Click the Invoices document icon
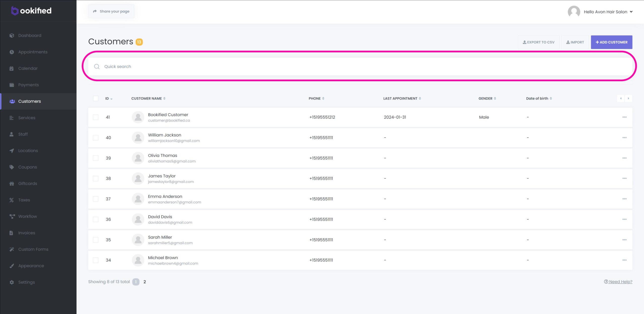This screenshot has height=314, width=644. pyautogui.click(x=11, y=233)
